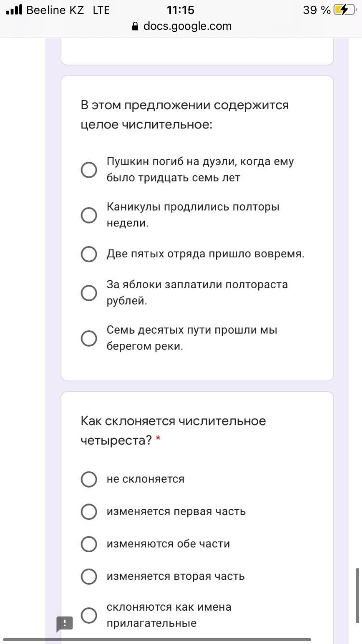Tap the docs.google.com address bar

coord(187,26)
